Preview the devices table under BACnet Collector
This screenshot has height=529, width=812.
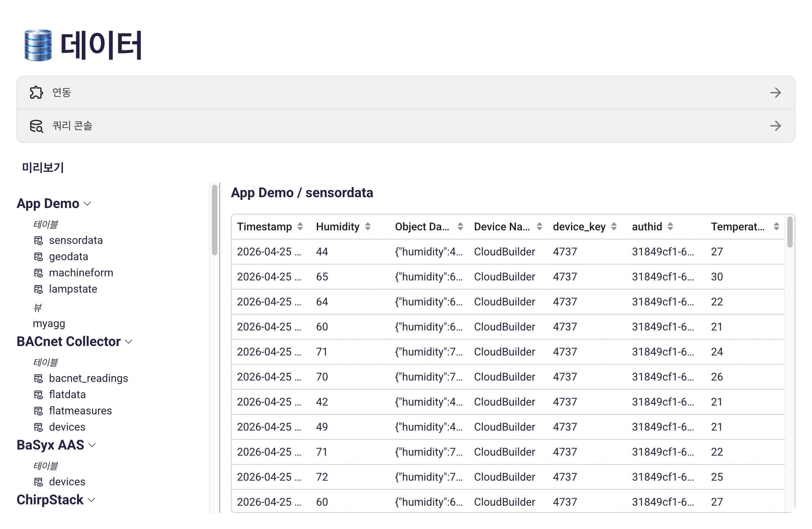[x=67, y=427]
